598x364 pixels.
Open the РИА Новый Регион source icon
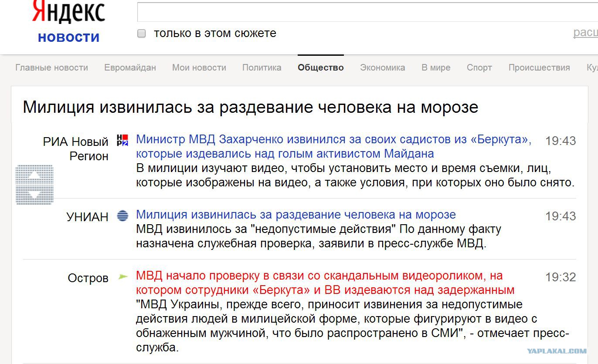tap(122, 140)
